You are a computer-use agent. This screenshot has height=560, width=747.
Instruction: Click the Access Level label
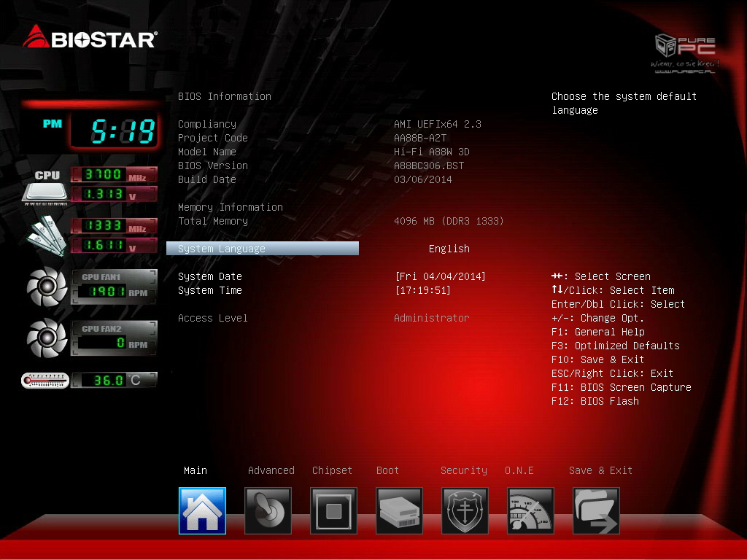212,318
